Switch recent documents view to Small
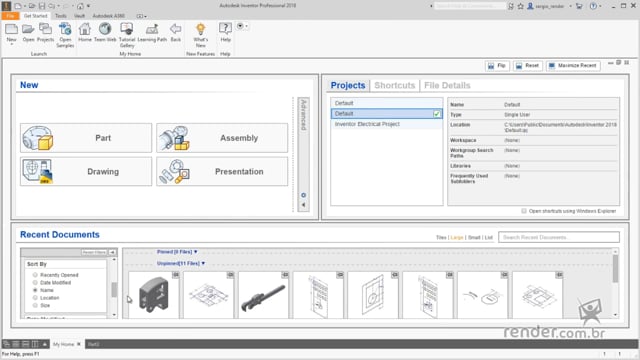 pyautogui.click(x=474, y=238)
